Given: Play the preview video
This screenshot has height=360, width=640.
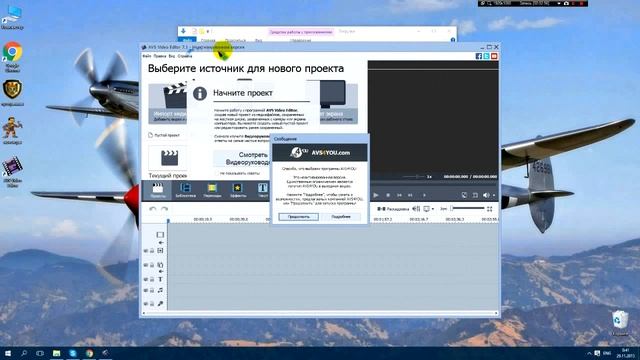Looking at the screenshot, I should click(376, 195).
